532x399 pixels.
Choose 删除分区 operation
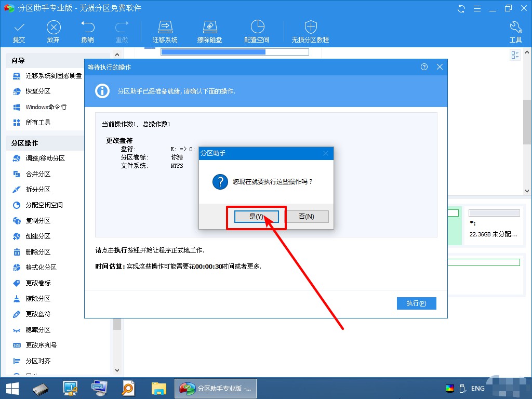(x=32, y=252)
